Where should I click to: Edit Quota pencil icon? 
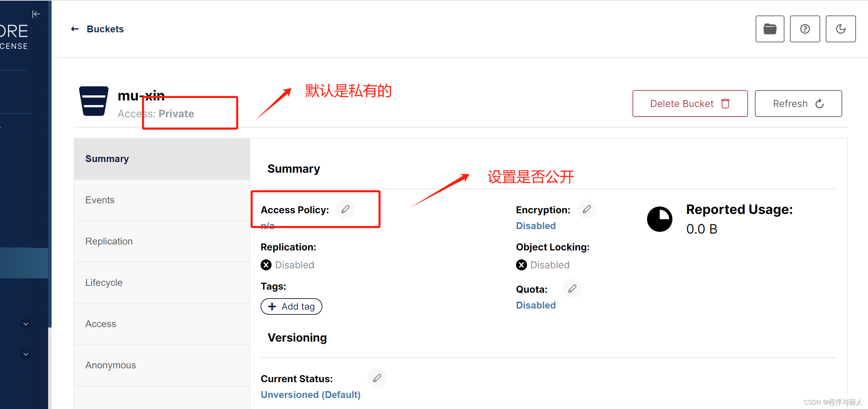[x=572, y=289]
